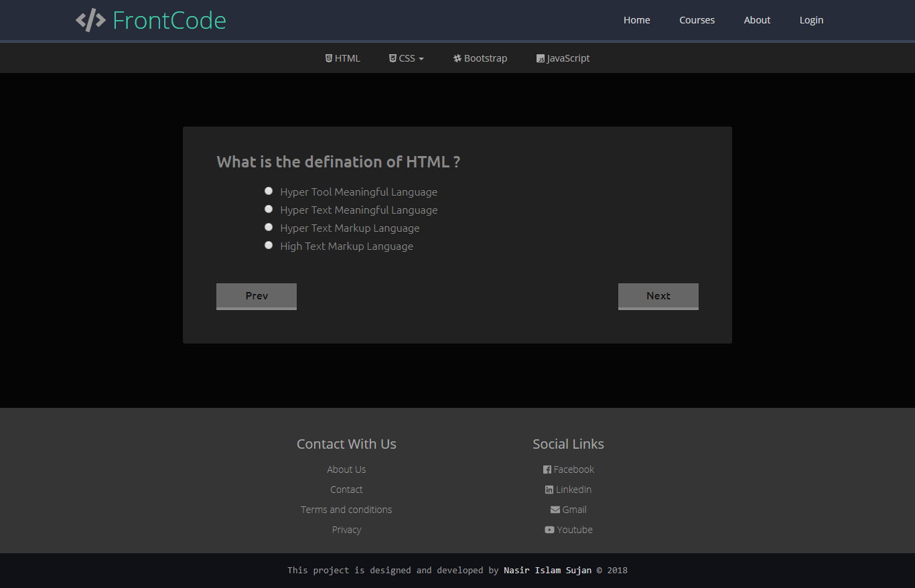
Task: Select answer 'Hyper Text Markup Language'
Action: coord(268,226)
